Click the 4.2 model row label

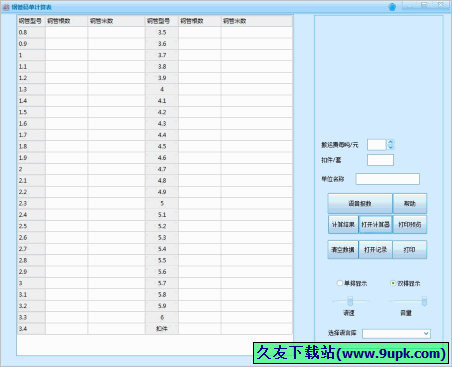click(x=162, y=112)
